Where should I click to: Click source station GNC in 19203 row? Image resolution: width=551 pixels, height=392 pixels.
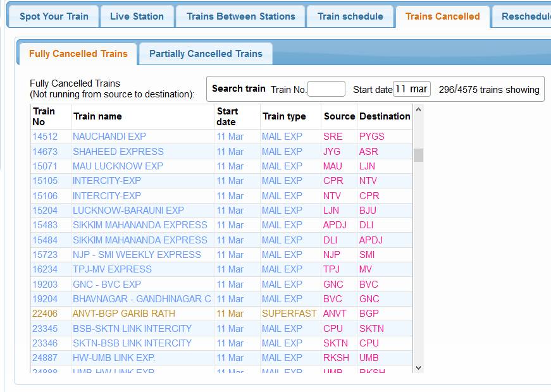333,285
